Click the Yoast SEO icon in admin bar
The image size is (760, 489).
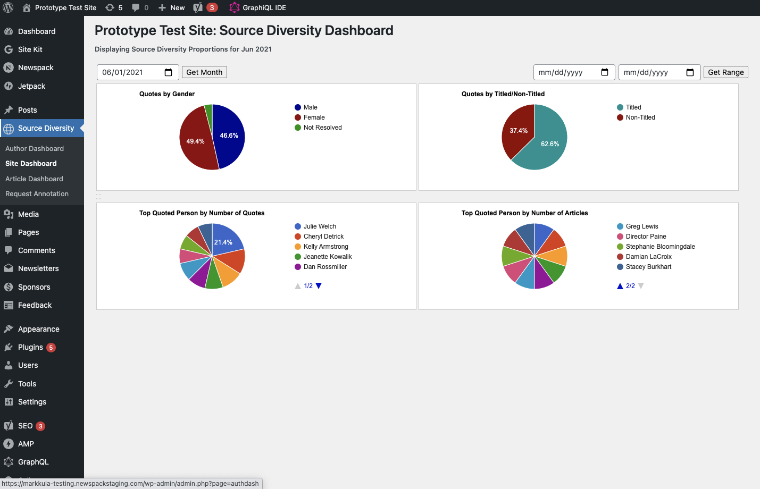(198, 7)
